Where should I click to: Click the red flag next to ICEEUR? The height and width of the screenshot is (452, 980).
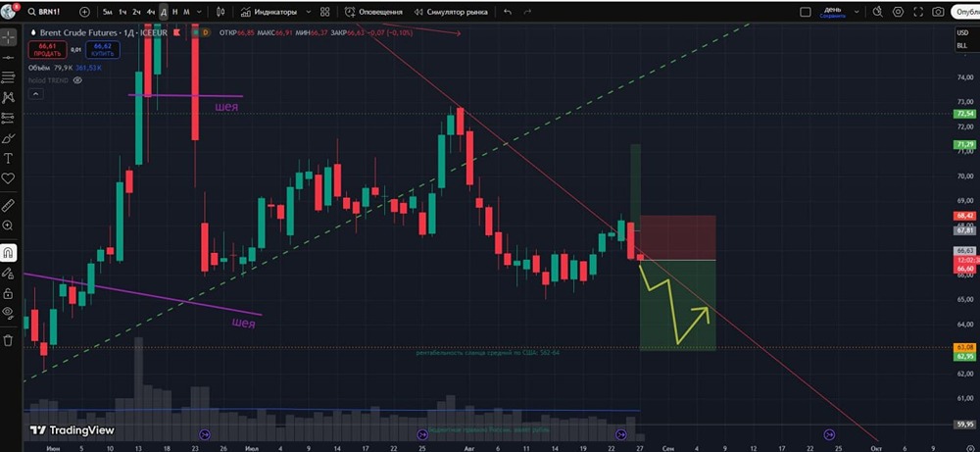coord(177,32)
